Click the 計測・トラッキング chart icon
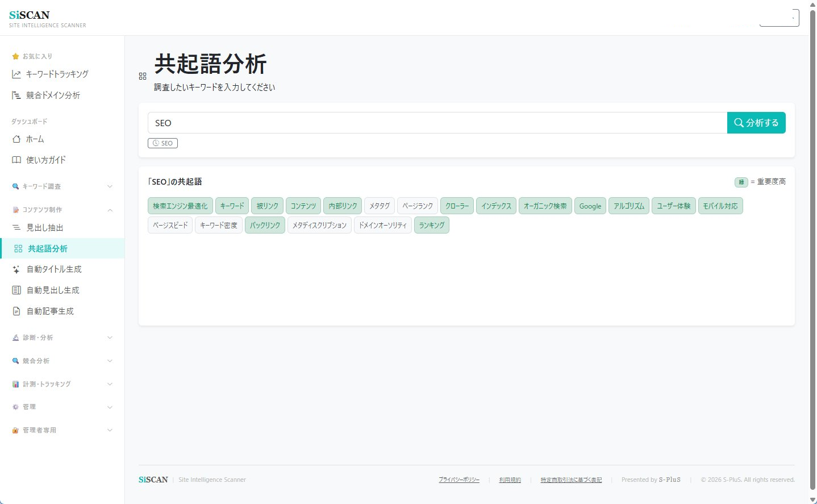The width and height of the screenshot is (817, 504). coord(15,385)
